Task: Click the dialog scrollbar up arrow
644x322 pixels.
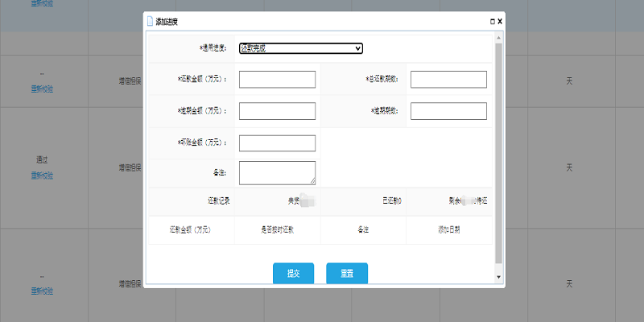Action: coord(498,38)
